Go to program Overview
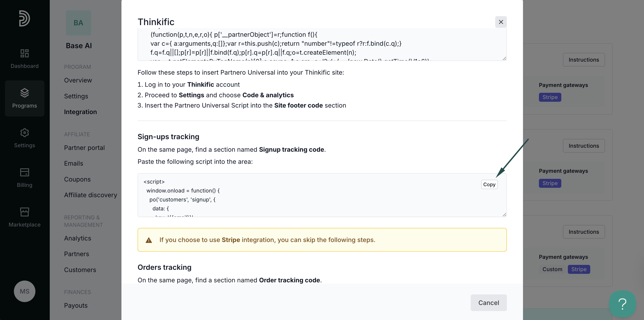The width and height of the screenshot is (644, 320). [78, 80]
